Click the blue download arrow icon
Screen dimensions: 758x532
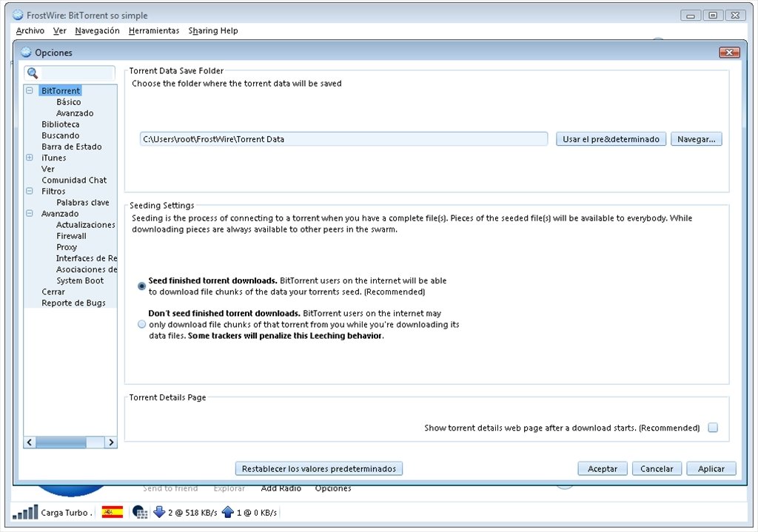[159, 512]
